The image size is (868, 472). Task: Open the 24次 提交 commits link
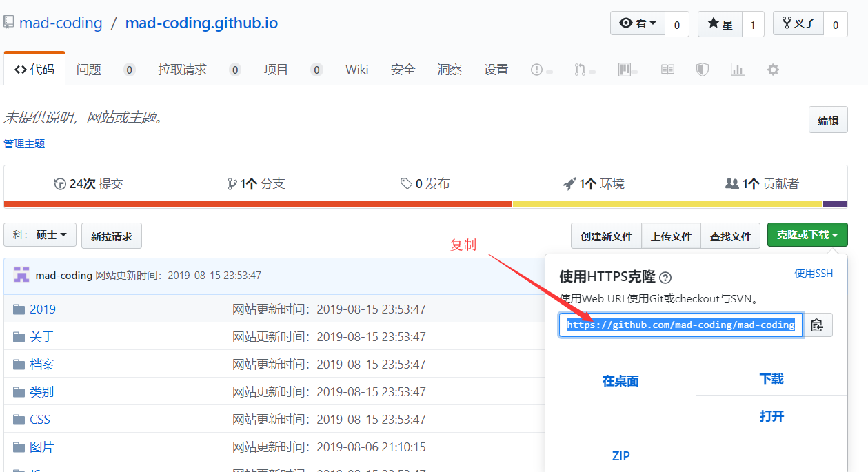[88, 184]
